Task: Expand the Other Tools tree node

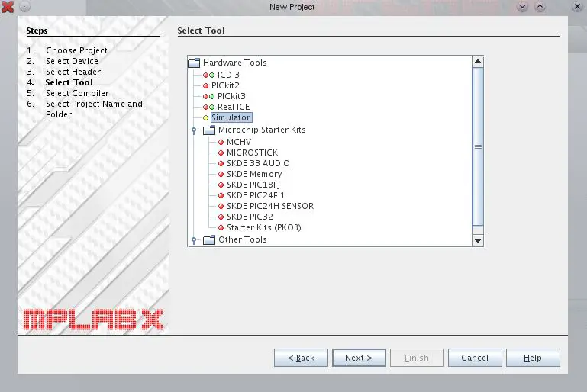Action: click(194, 240)
